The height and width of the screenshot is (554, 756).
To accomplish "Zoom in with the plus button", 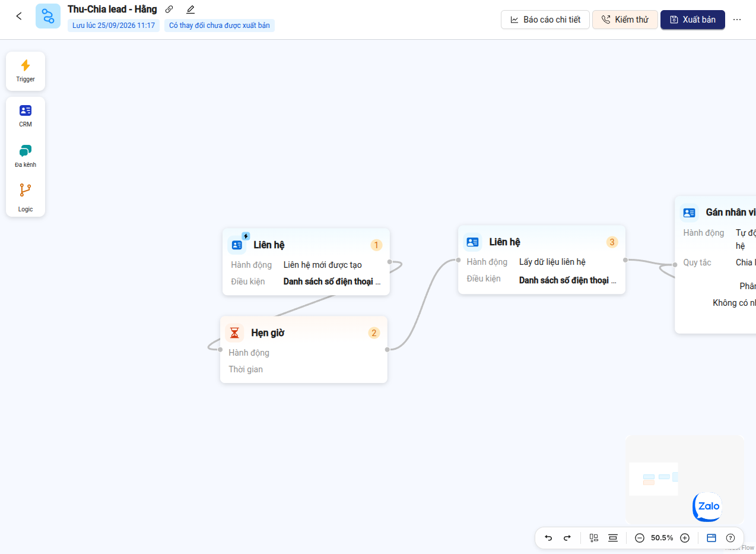I will (x=685, y=538).
